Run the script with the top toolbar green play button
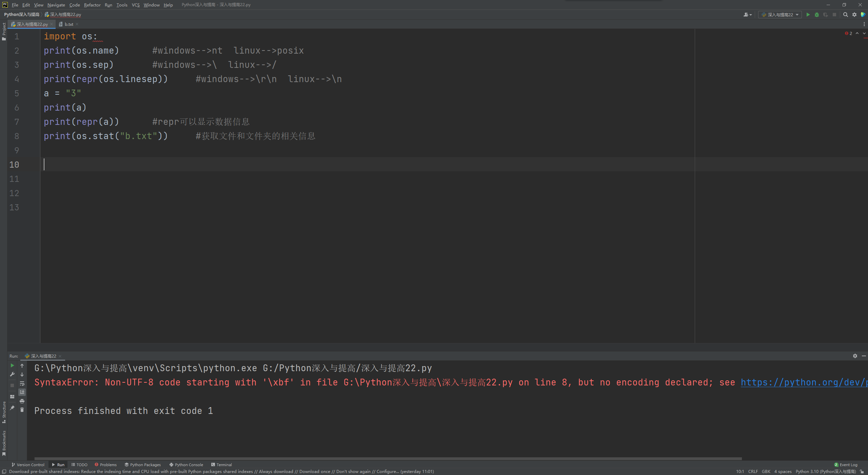The image size is (868, 475). tap(808, 15)
